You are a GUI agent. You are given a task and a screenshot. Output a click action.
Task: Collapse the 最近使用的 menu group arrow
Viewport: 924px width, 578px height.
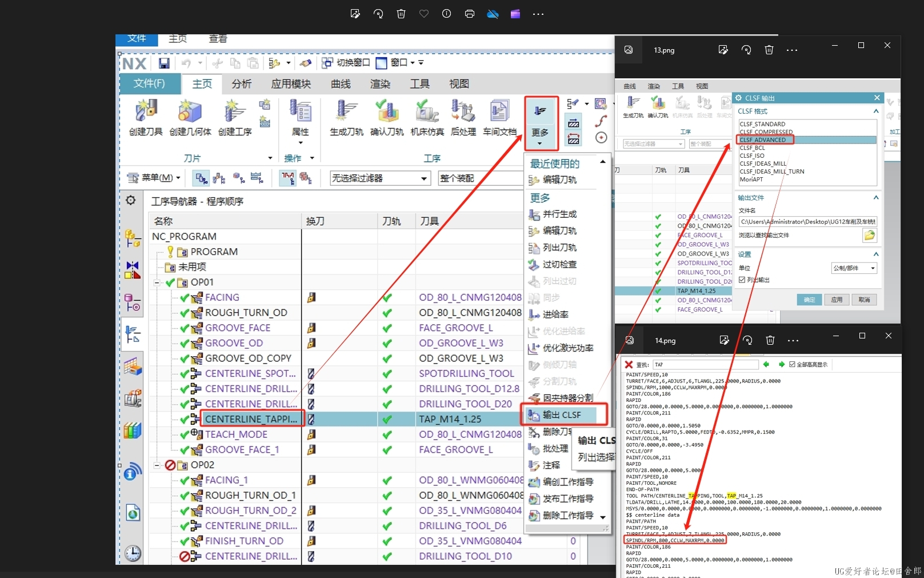602,162
